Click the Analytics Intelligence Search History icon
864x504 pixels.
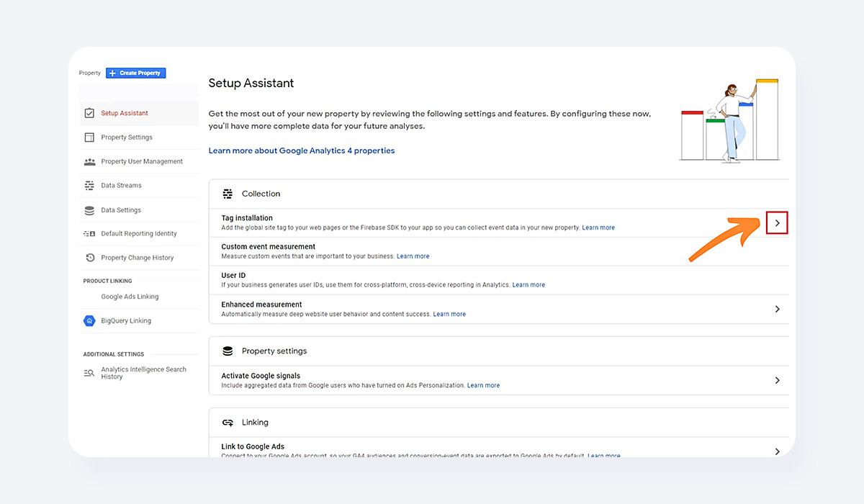coord(89,373)
